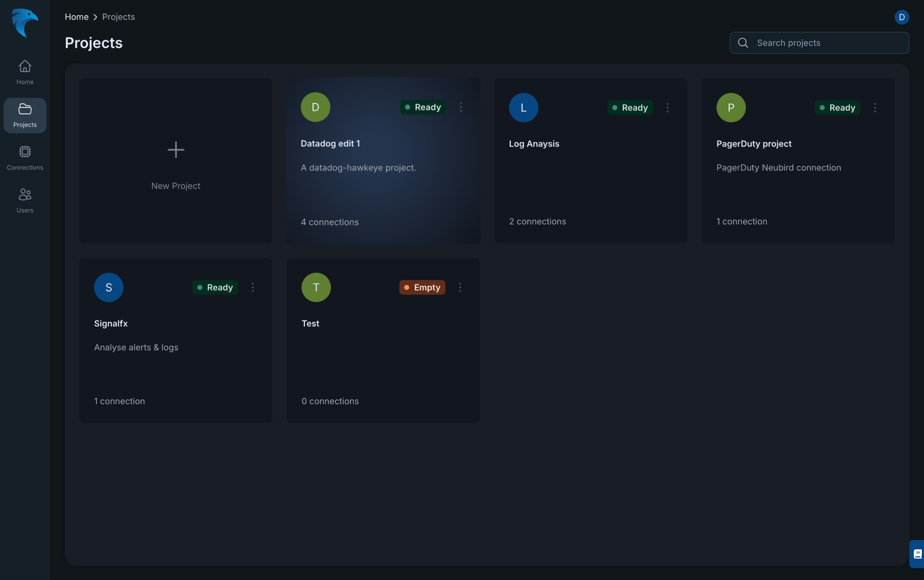
Task: Select the PagerDuty project P avatar
Action: click(731, 108)
